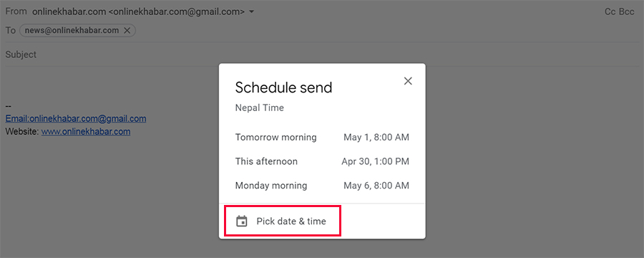
Task: Click into the Subject field
Action: (322, 54)
